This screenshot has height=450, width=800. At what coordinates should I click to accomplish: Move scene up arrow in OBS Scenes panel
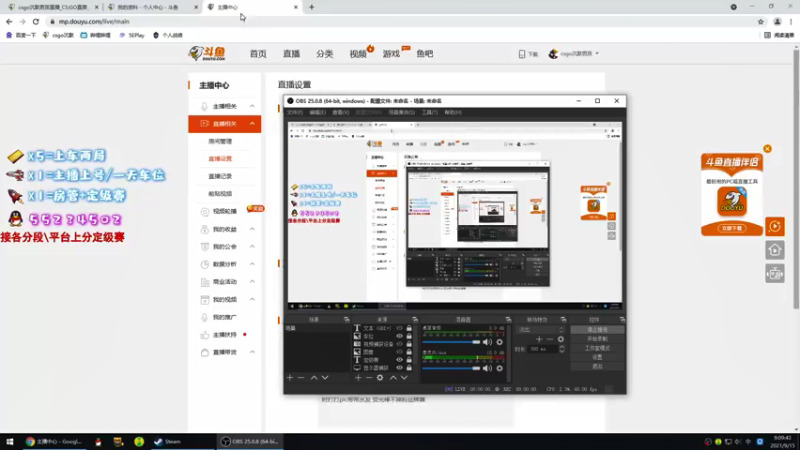click(x=314, y=378)
